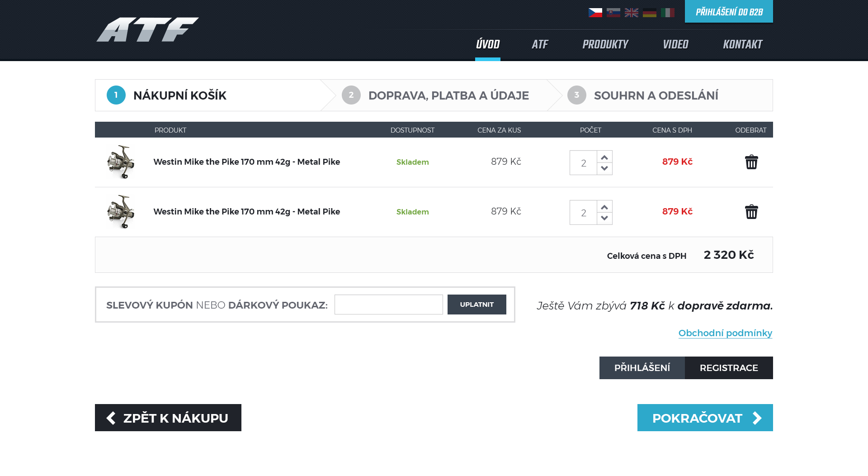Choose the English UK flag
Viewport: 868px width, 476px height.
pos(631,13)
